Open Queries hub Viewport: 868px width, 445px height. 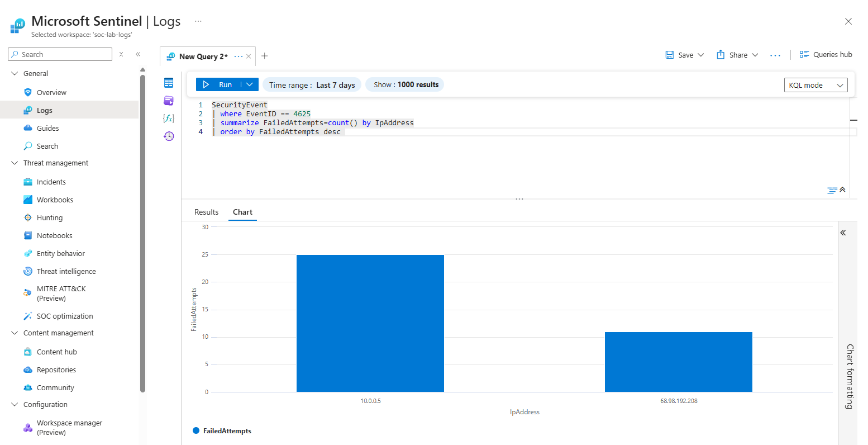pyautogui.click(x=826, y=54)
